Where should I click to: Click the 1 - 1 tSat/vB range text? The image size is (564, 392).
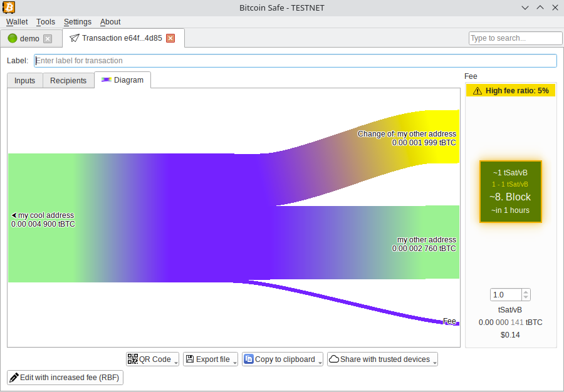[510, 184]
